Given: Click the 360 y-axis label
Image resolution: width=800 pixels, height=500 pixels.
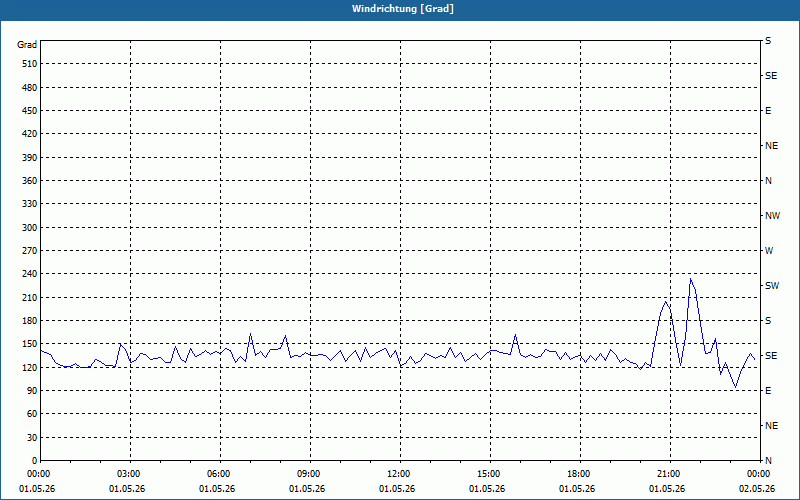Looking at the screenshot, I should pos(30,181).
